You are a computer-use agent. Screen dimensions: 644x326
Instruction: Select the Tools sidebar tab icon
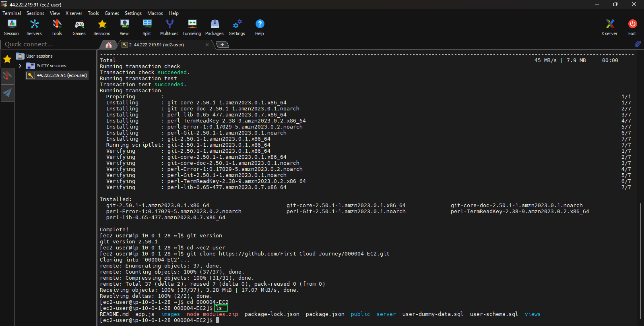7,75
